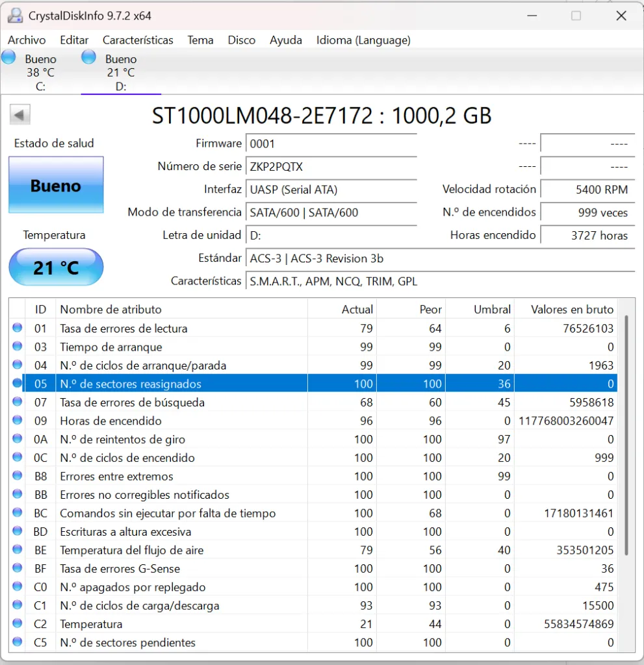Click the Actual column header
644x665 pixels.
[342, 309]
